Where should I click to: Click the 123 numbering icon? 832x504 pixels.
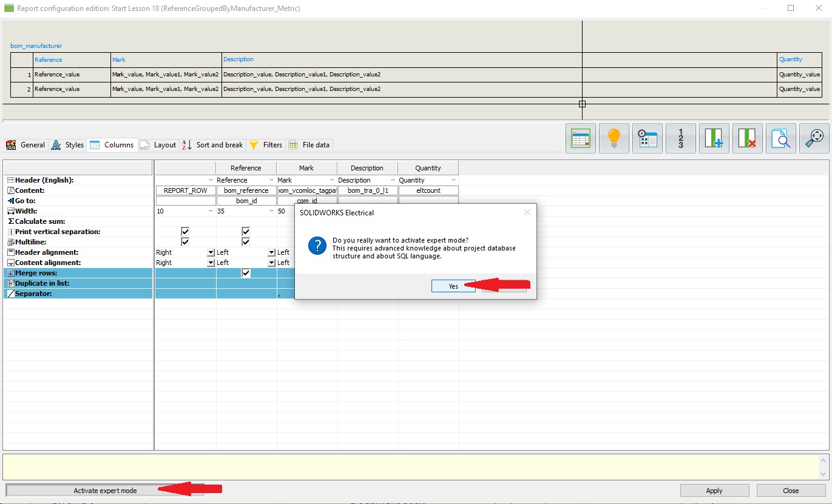[680, 138]
